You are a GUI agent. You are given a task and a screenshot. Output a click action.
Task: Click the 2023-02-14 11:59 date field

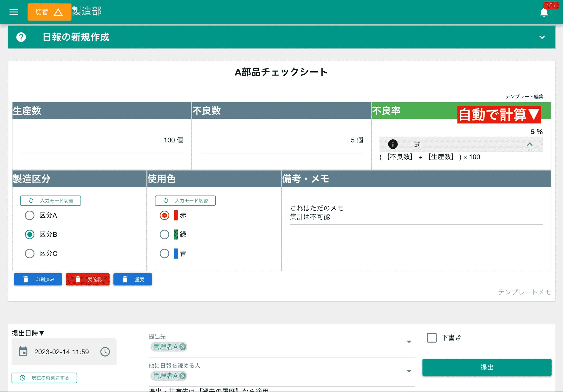pos(61,351)
